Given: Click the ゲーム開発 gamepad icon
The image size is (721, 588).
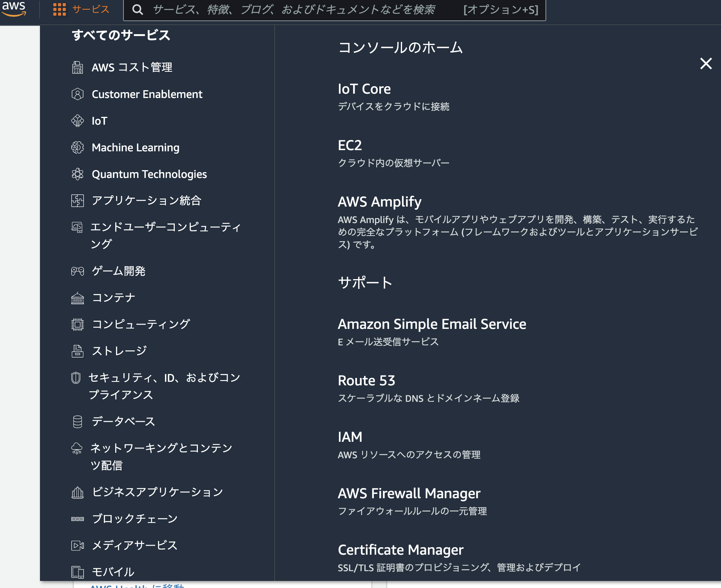Looking at the screenshot, I should pos(78,271).
